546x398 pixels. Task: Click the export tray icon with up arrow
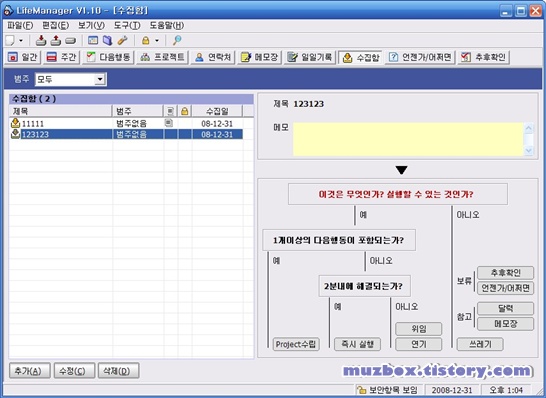(x=56, y=40)
